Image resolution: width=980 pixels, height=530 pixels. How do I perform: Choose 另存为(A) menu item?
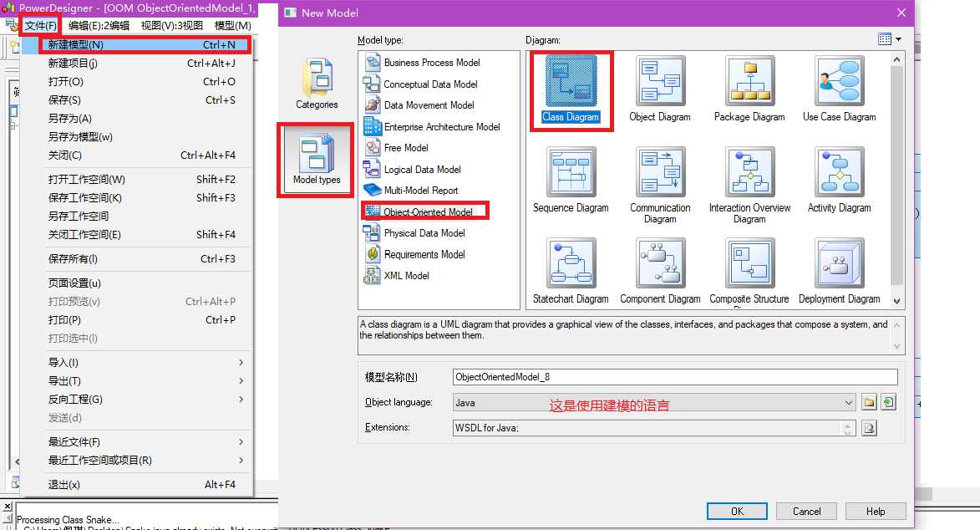(x=137, y=118)
